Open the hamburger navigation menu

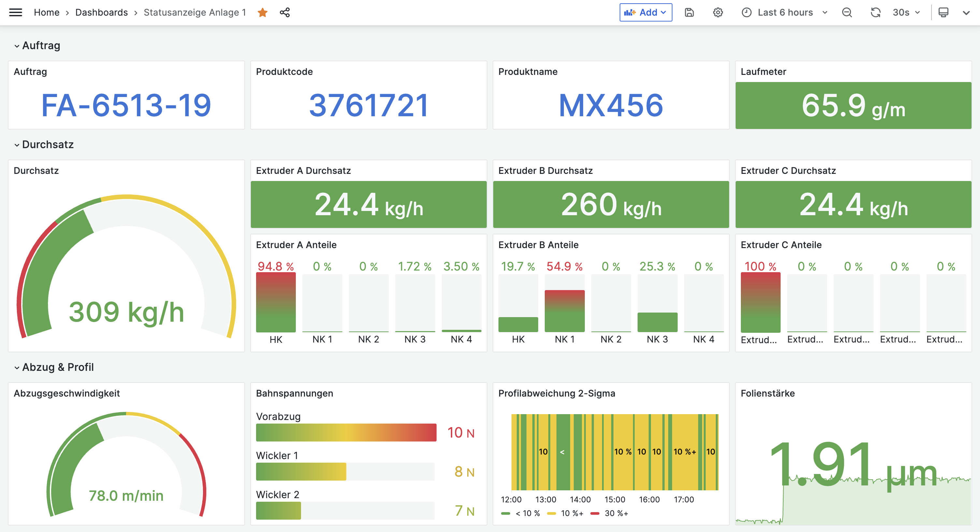coord(16,13)
